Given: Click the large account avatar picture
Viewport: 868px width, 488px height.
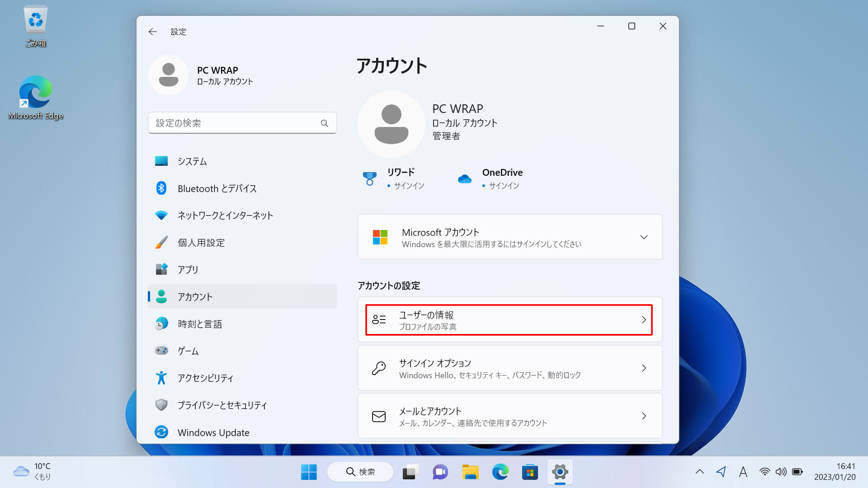Looking at the screenshot, I should click(392, 124).
